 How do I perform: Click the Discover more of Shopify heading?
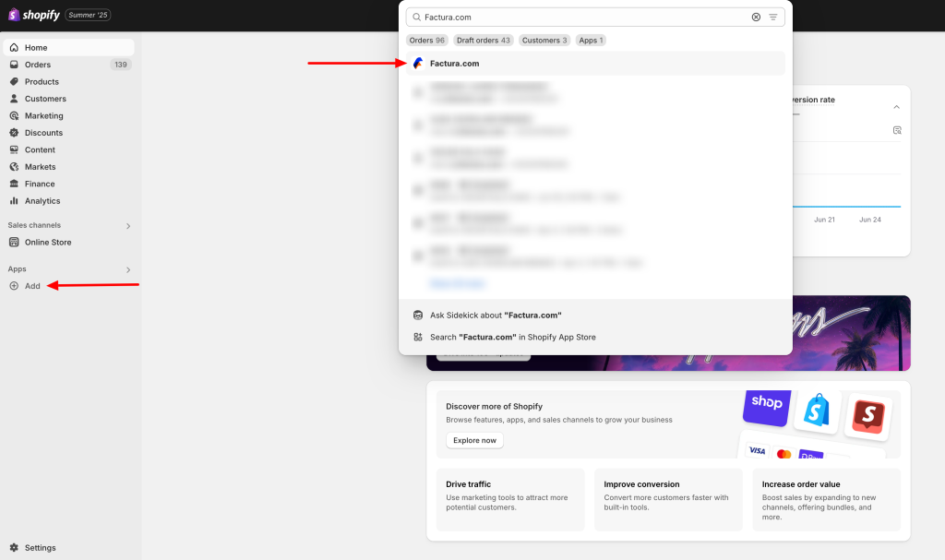(495, 407)
